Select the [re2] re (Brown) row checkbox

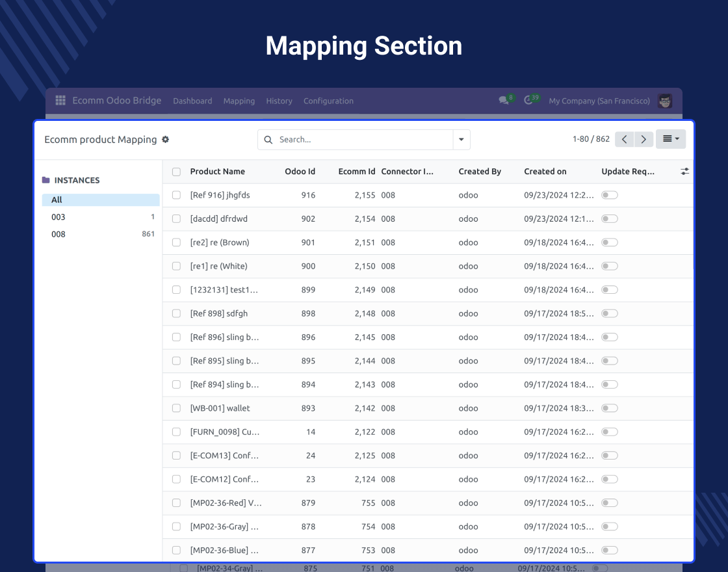176,242
